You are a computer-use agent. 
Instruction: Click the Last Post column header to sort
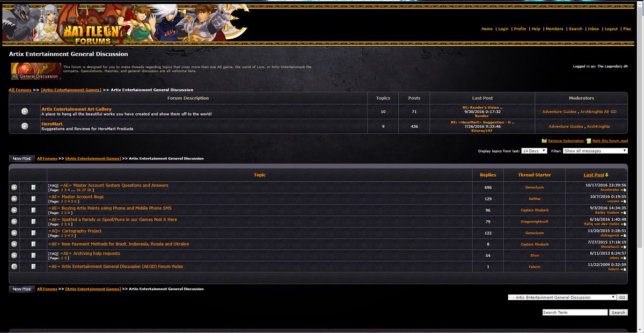pyautogui.click(x=594, y=175)
